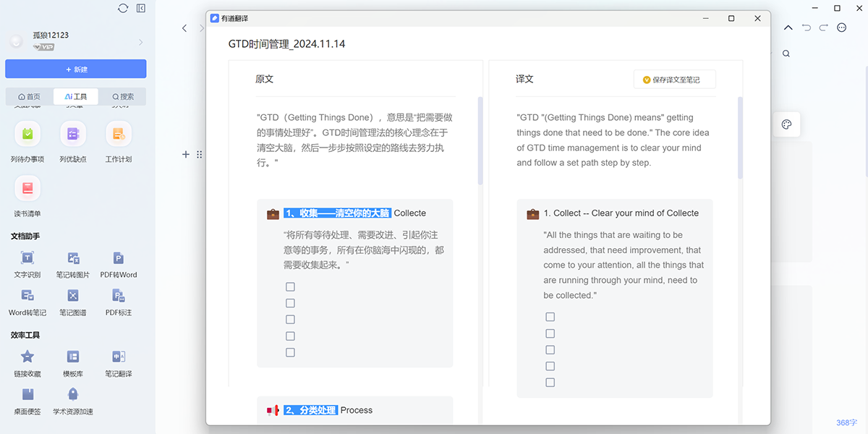Check the last checkbox in 原文 Collect list
The height and width of the screenshot is (434, 868).
coord(290,352)
